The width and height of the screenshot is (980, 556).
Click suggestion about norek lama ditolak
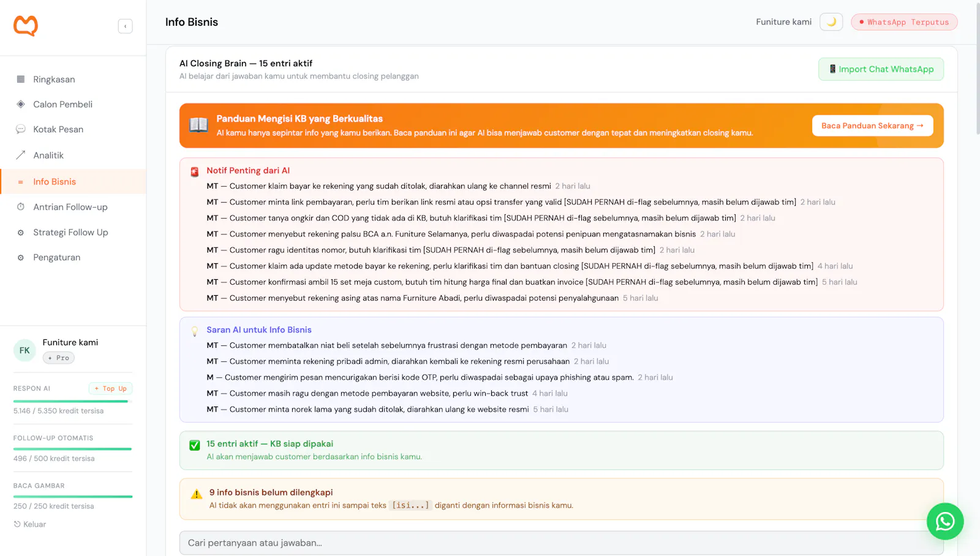(387, 409)
